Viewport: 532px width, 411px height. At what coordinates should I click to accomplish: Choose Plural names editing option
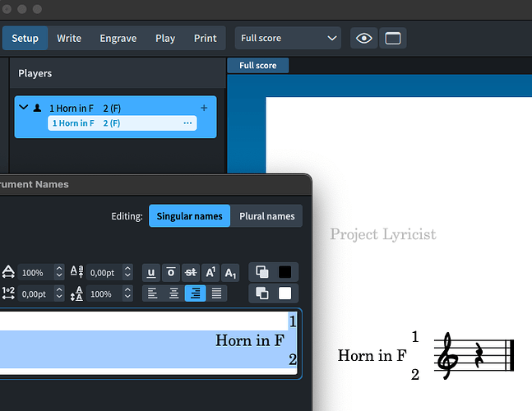point(266,216)
